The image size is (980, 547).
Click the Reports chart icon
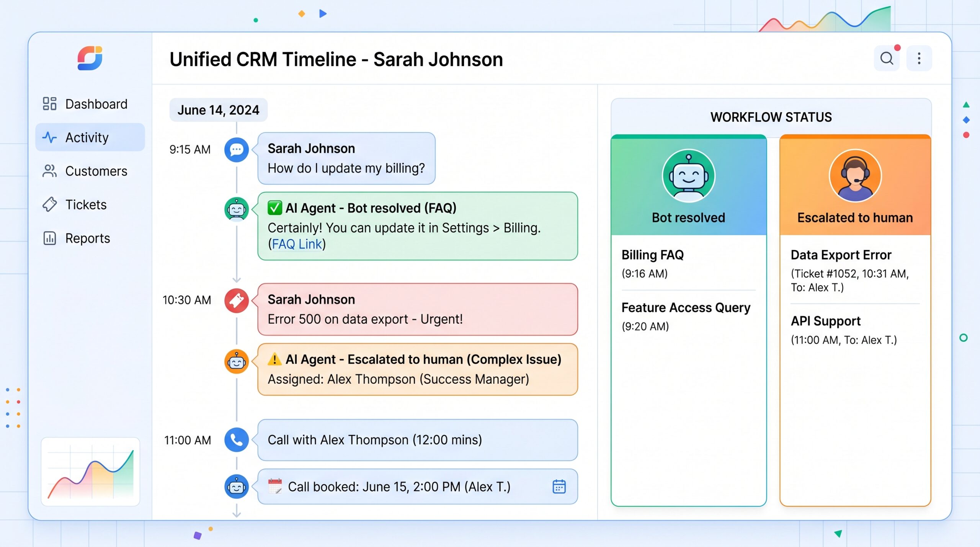[49, 238]
